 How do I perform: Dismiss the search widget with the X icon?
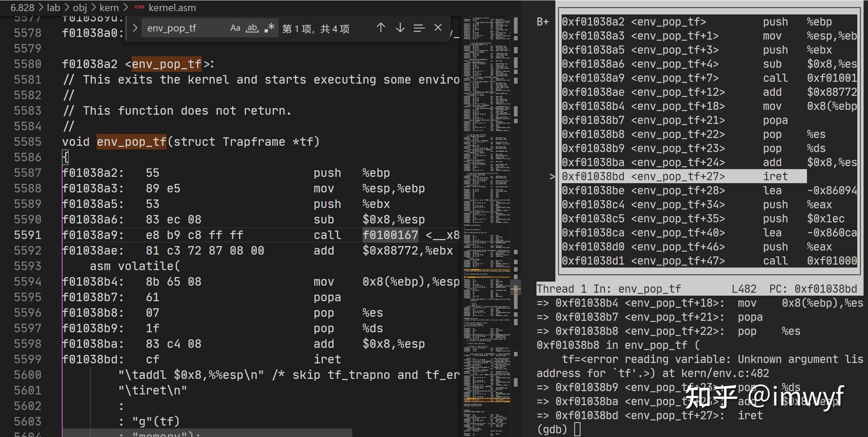(x=438, y=27)
